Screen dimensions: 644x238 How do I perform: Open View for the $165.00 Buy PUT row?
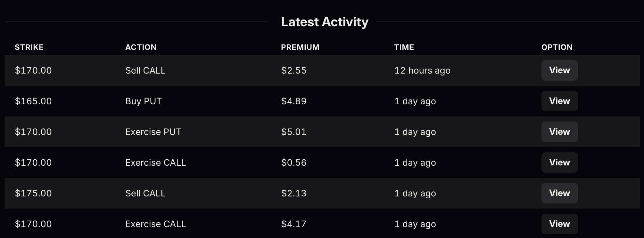(x=559, y=101)
